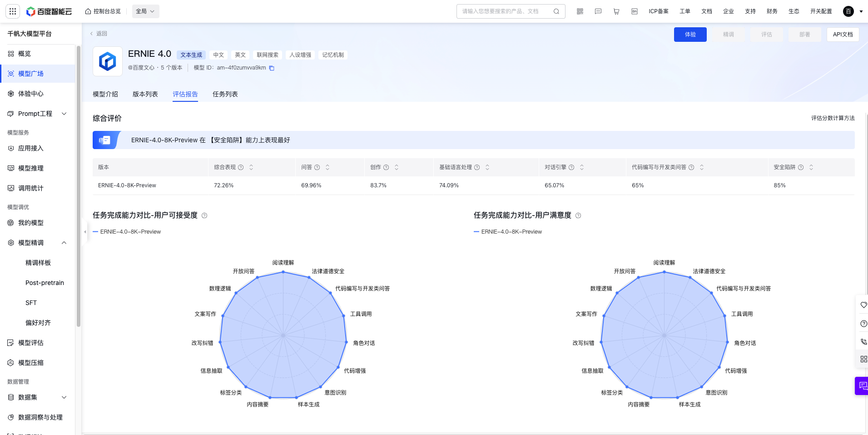Switch to 模型介绍 tab

coord(105,94)
